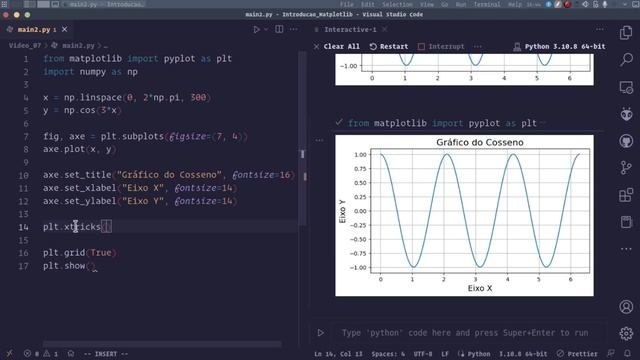The width and height of the screenshot is (640, 360).
Task: Open the Run menu
Action: click(x=461, y=4)
